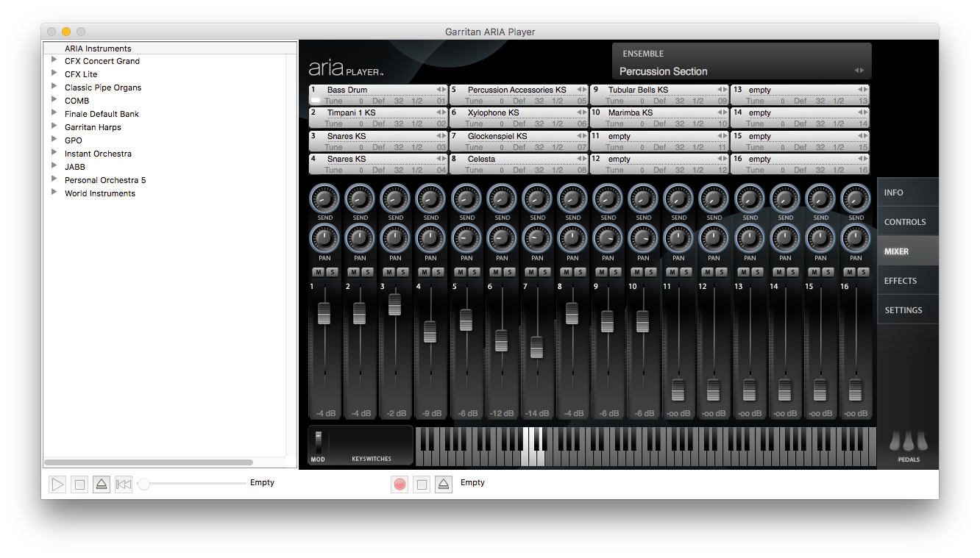980x558 pixels.
Task: Solo mixer channel 9
Action: click(x=615, y=272)
